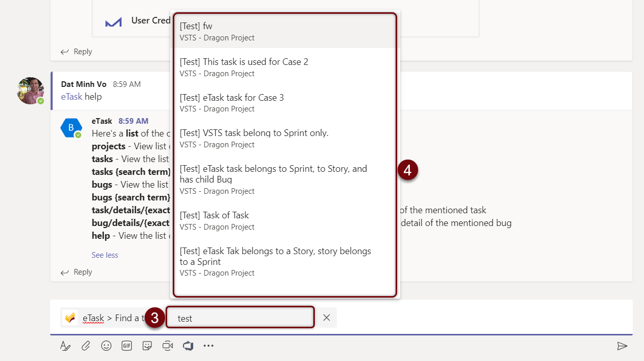The height and width of the screenshot is (361, 644).
Task: Click the eTask app icon in compose box
Action: tap(71, 318)
